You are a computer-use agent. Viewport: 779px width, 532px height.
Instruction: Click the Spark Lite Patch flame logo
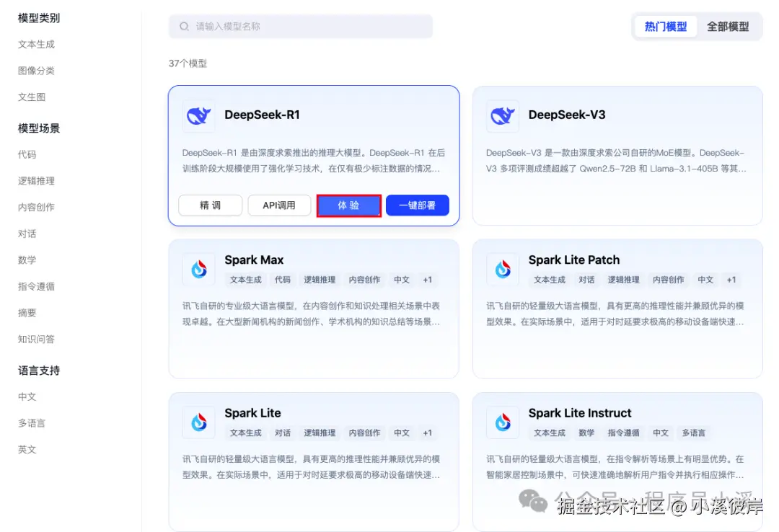[503, 269]
